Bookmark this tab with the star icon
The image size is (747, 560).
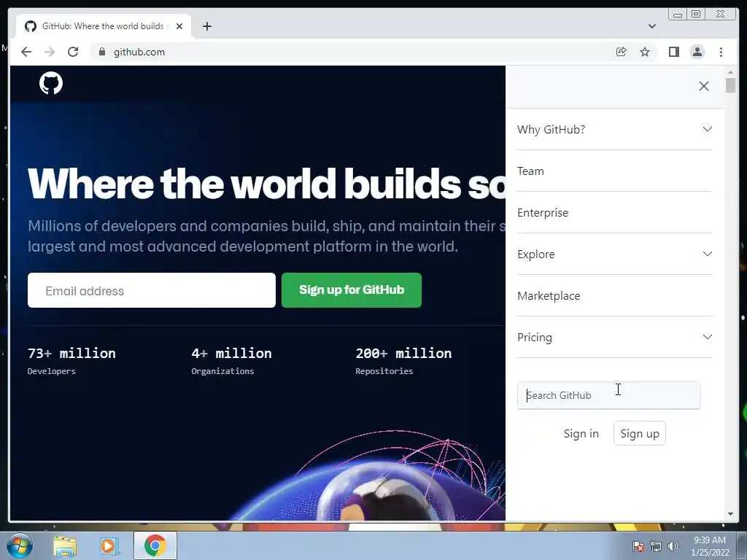pos(645,52)
